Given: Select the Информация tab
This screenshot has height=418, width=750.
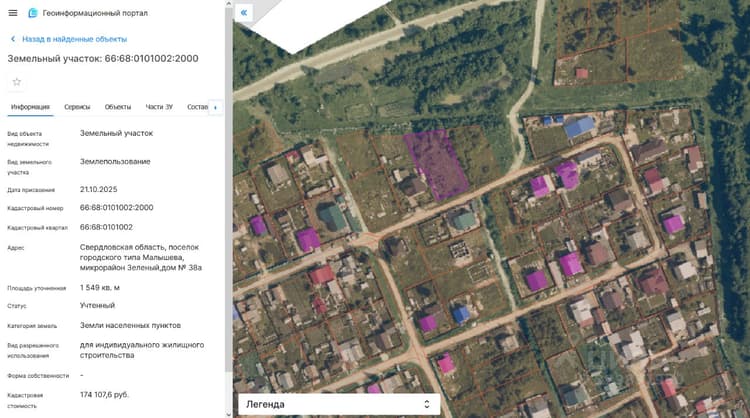Looking at the screenshot, I should [x=30, y=107].
